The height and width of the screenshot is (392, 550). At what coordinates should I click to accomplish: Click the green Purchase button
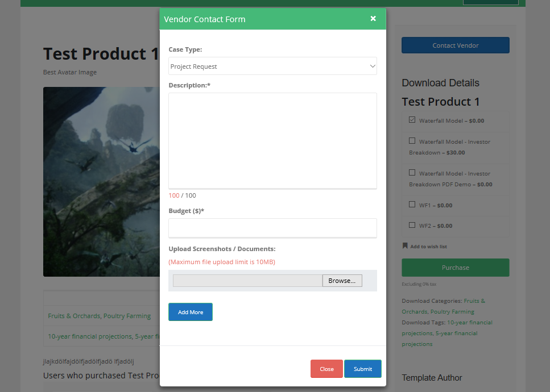click(455, 268)
